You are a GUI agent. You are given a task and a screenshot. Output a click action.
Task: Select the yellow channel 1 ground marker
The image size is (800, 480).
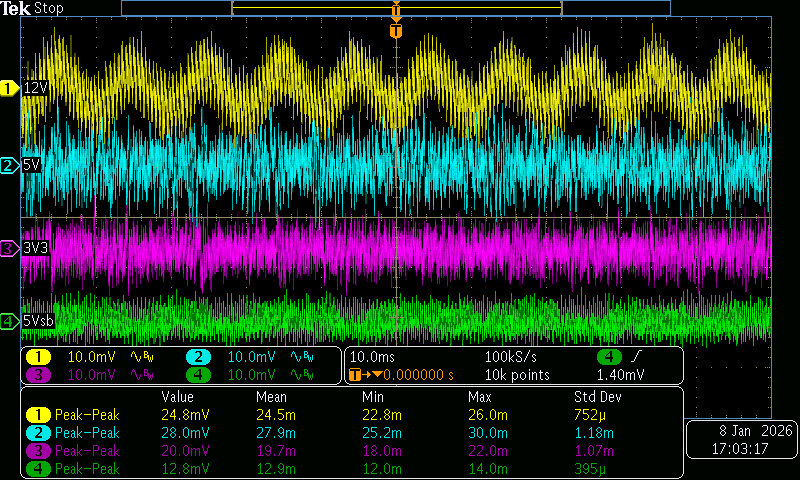pyautogui.click(x=9, y=88)
